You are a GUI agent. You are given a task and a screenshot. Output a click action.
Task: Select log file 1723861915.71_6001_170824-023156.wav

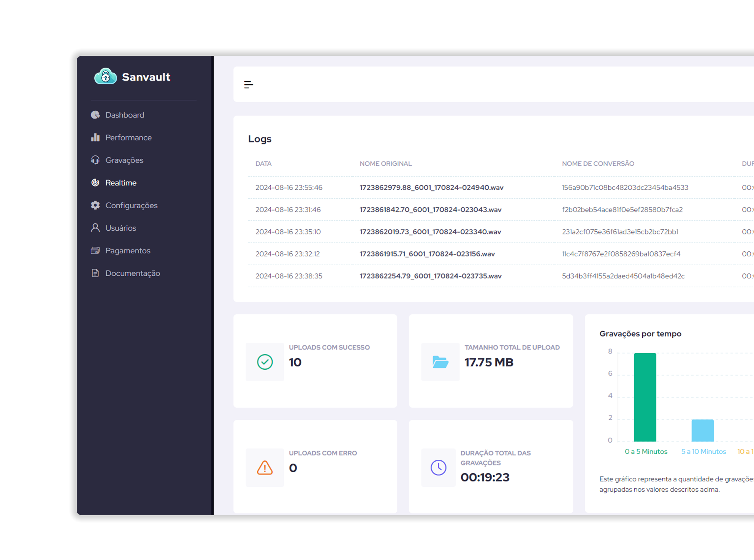pyautogui.click(x=427, y=254)
